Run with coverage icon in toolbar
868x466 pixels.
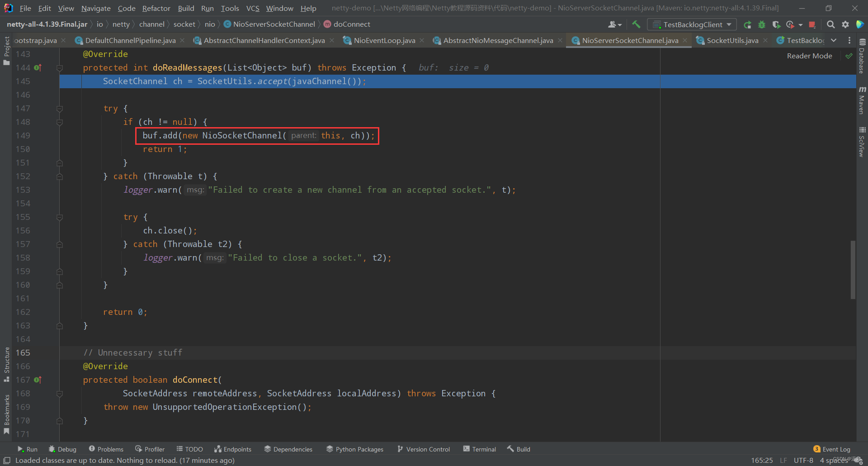click(x=776, y=24)
